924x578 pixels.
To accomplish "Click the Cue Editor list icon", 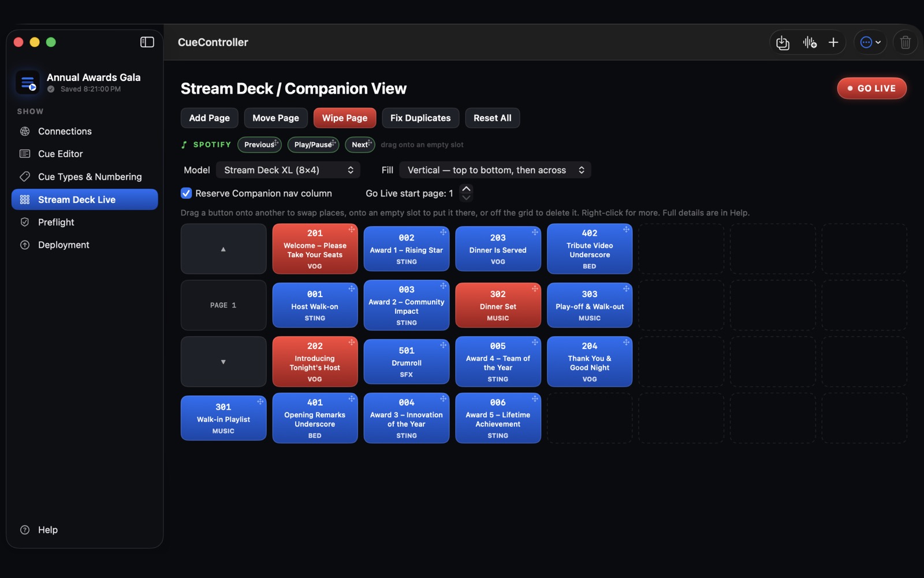I will [25, 154].
